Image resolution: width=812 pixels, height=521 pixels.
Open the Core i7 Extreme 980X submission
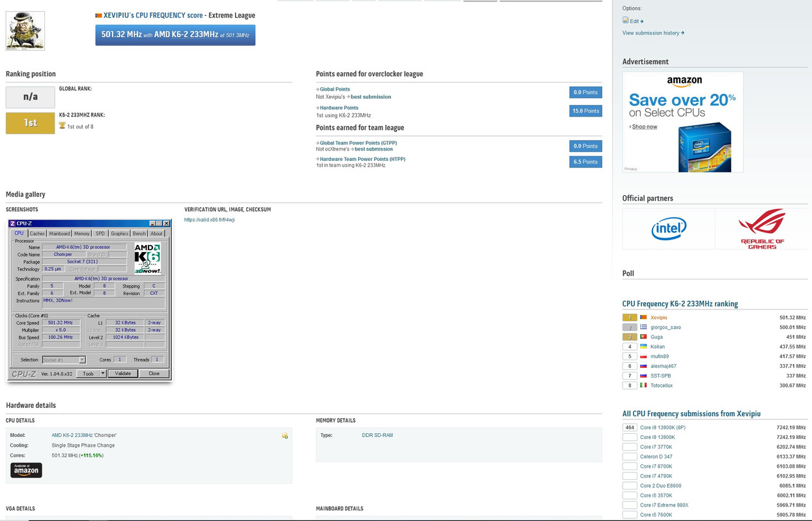click(664, 505)
